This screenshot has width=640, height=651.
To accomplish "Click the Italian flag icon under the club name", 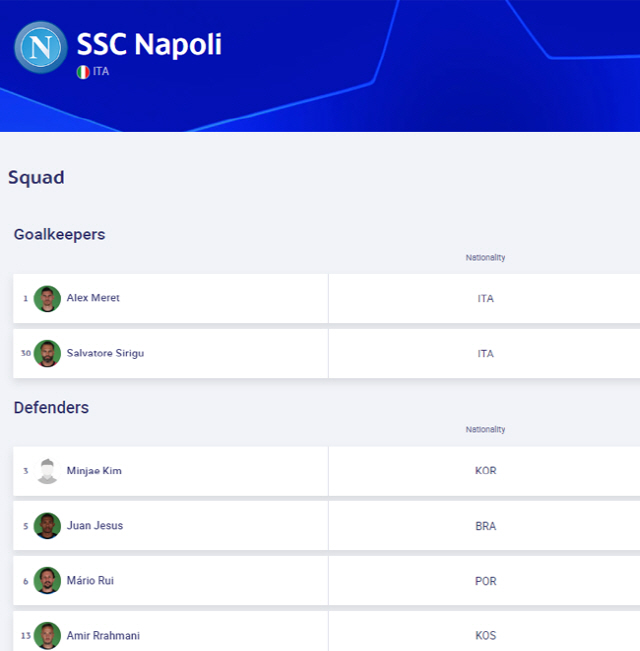I will tap(83, 72).
